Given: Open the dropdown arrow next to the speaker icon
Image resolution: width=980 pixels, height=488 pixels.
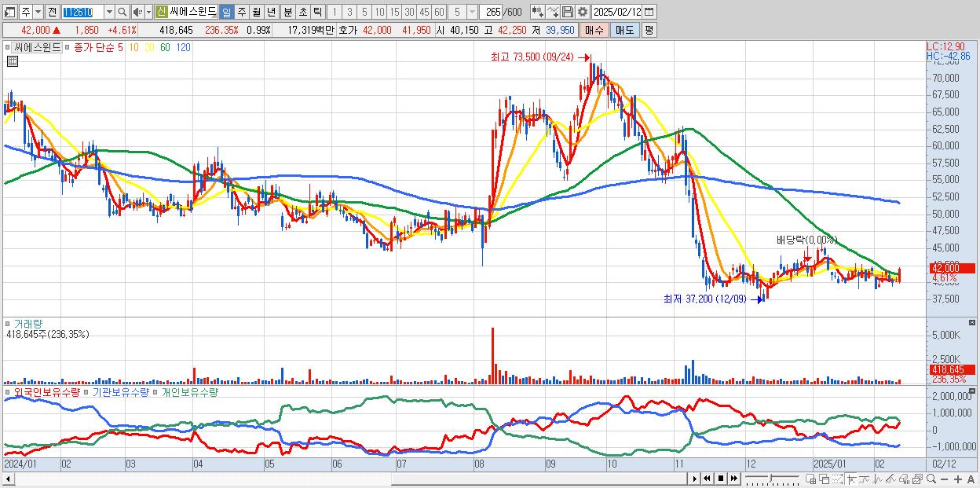Looking at the screenshot, I should coord(148,12).
